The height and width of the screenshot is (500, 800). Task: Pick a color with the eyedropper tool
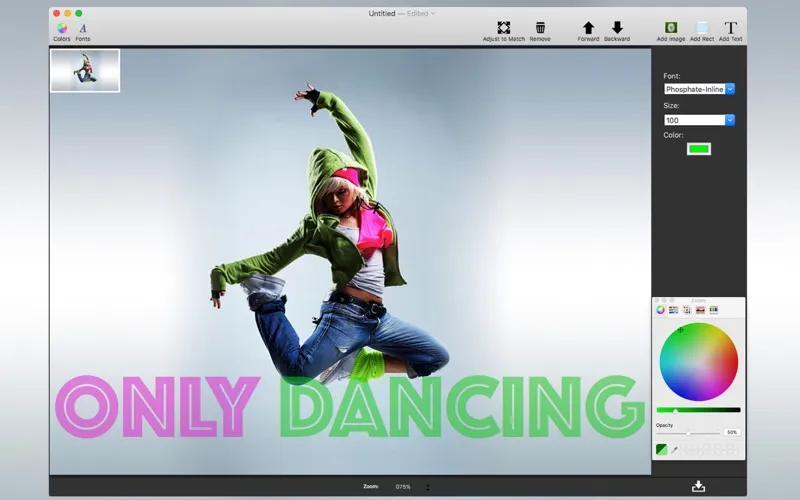pos(674,449)
